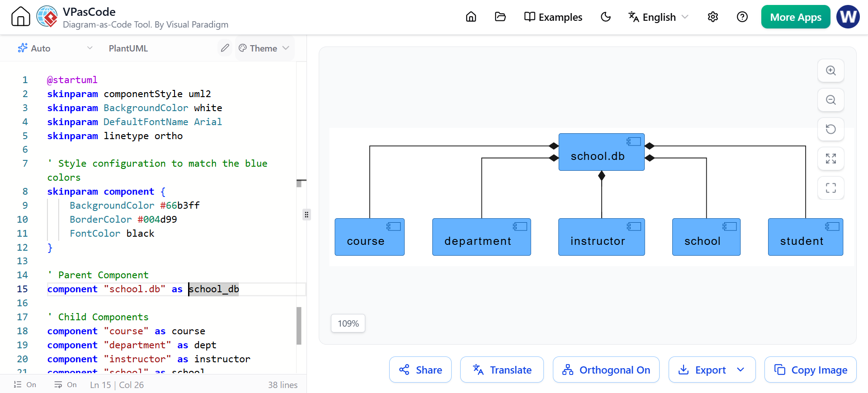
Task: Click the Share button
Action: point(420,370)
